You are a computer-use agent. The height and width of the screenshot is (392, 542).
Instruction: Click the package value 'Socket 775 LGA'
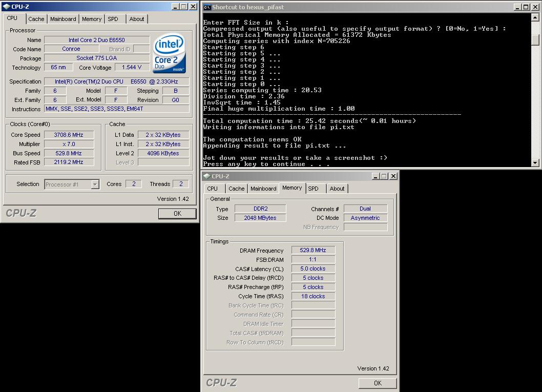[x=97, y=58]
